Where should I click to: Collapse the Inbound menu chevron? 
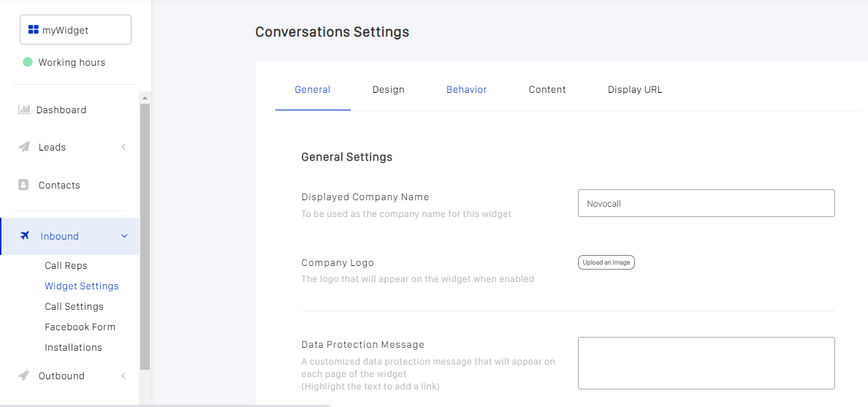(124, 236)
